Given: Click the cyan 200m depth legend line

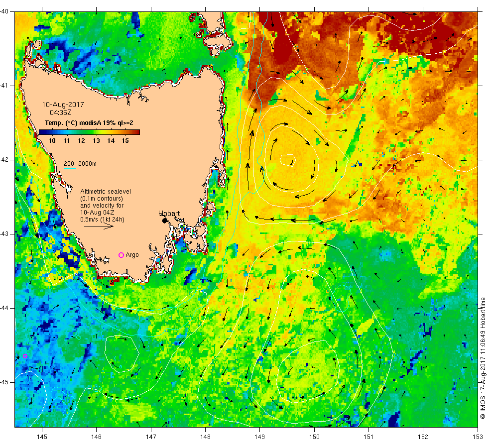Looking at the screenshot, I should coord(70,169).
